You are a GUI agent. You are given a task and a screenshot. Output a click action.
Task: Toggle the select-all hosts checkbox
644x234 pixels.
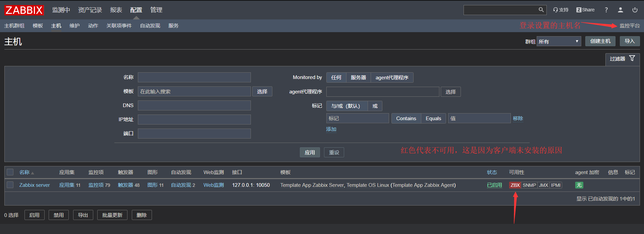click(10, 172)
